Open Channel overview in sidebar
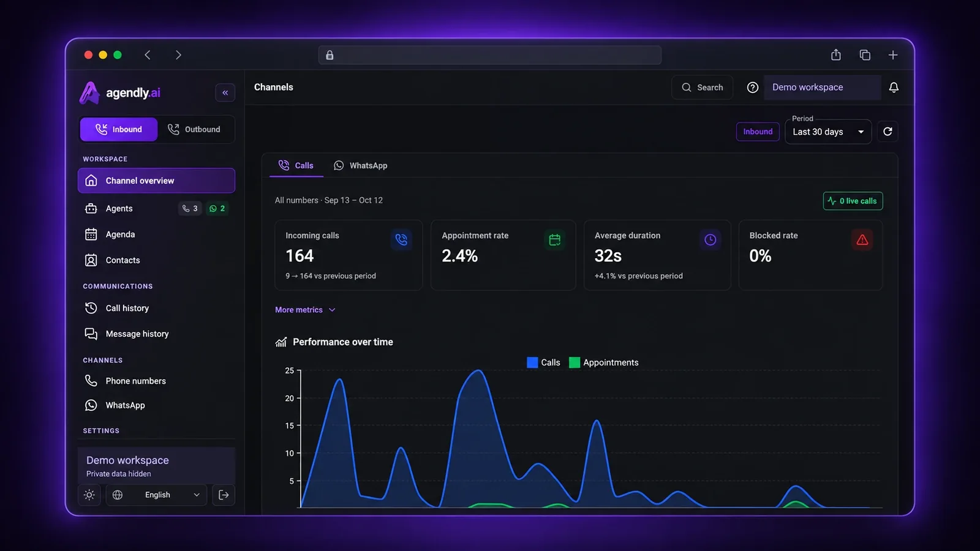 pos(156,181)
